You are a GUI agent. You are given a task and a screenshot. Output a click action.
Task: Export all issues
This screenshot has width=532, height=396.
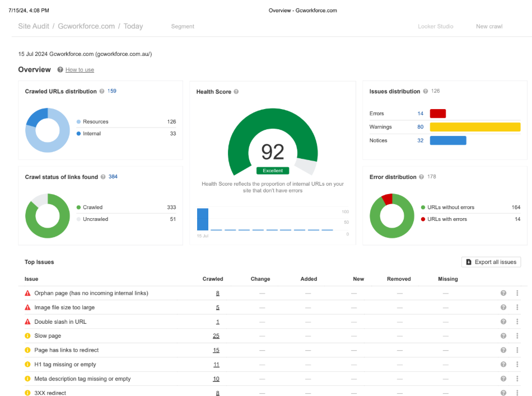coord(491,262)
